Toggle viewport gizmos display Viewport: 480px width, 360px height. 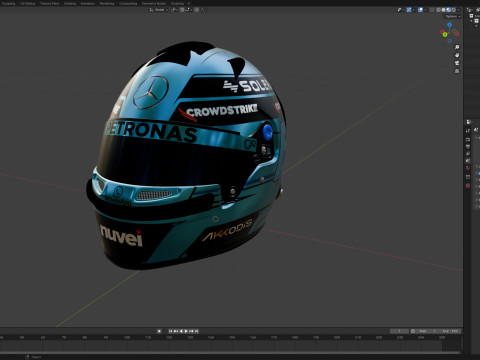(x=409, y=10)
